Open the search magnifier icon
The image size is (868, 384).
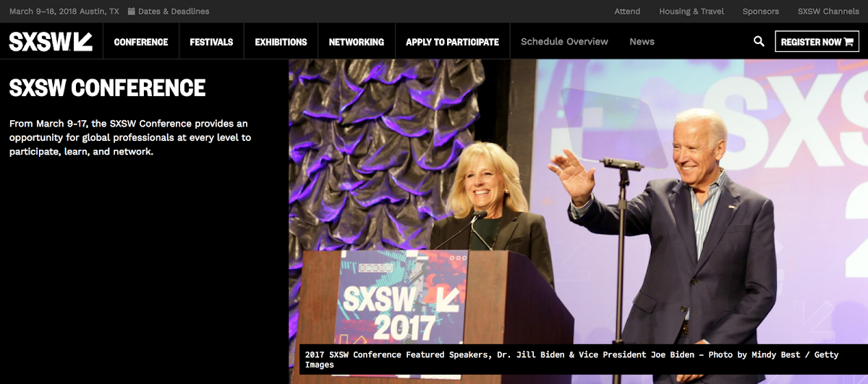tap(759, 41)
